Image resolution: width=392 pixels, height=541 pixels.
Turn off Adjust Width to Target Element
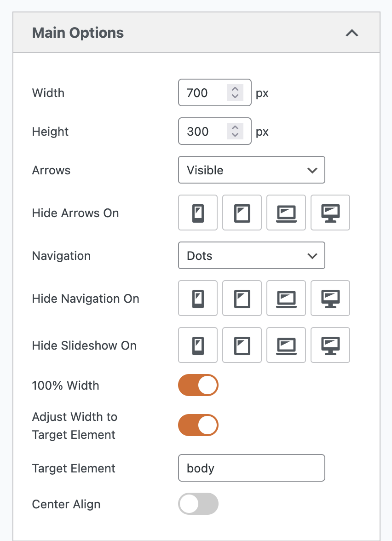198,425
